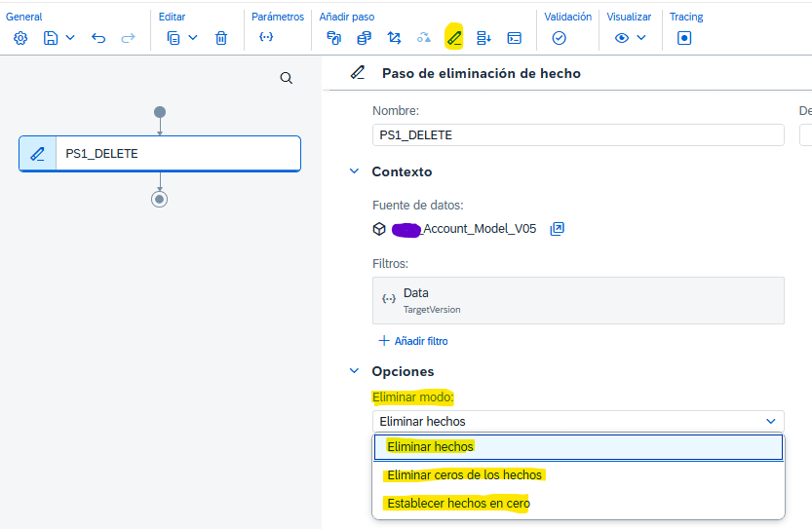Collapse the Opciones section
This screenshot has height=529, width=812.
[x=354, y=371]
